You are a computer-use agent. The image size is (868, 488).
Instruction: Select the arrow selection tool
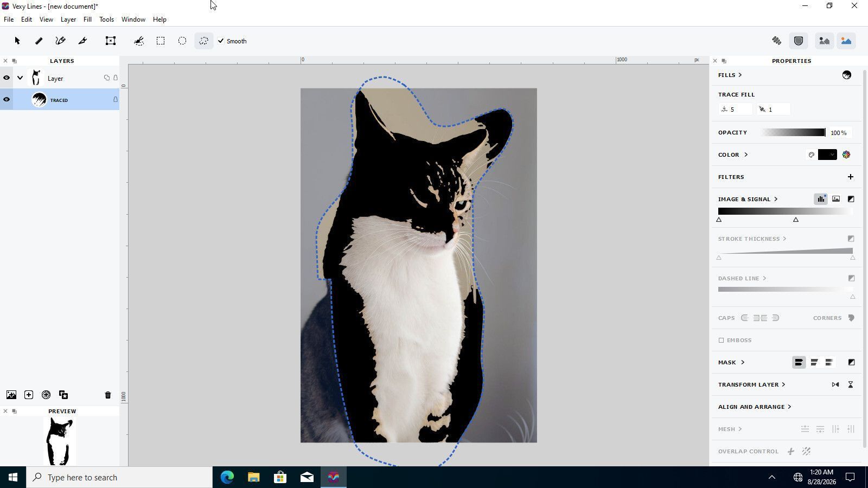point(17,41)
